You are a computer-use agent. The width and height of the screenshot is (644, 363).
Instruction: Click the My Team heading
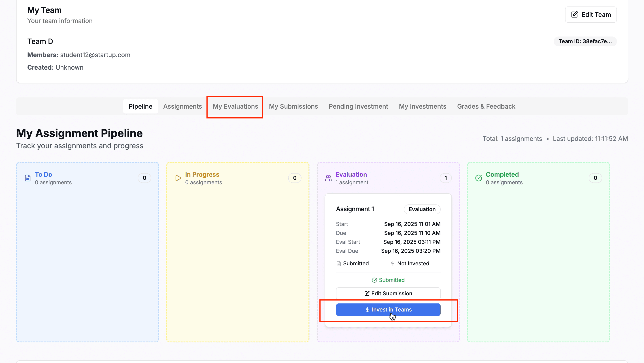(x=44, y=10)
